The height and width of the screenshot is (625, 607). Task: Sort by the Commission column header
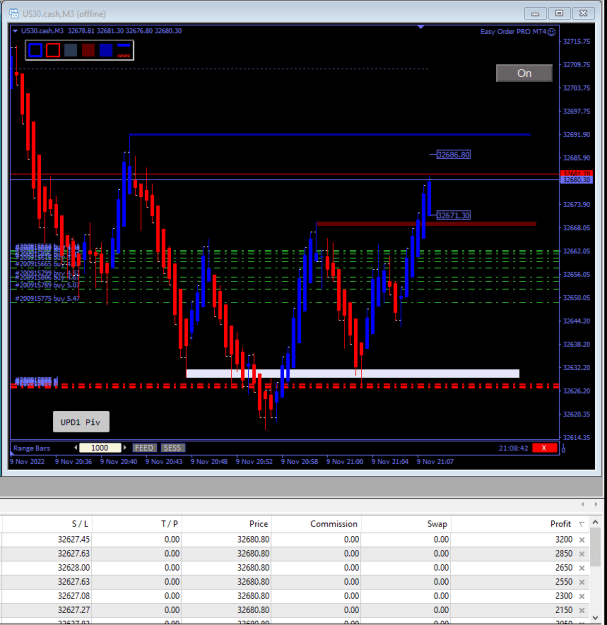[316, 524]
